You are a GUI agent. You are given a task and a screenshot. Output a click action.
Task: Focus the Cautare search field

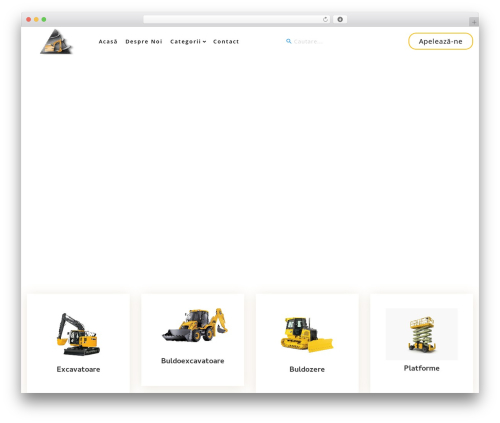(x=308, y=42)
